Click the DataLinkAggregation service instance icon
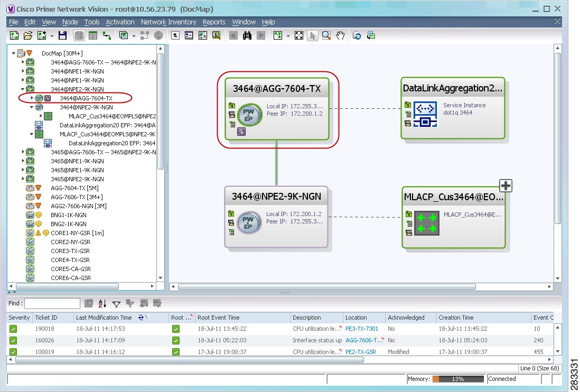Viewport: 580px width, 392px height. coord(425,115)
